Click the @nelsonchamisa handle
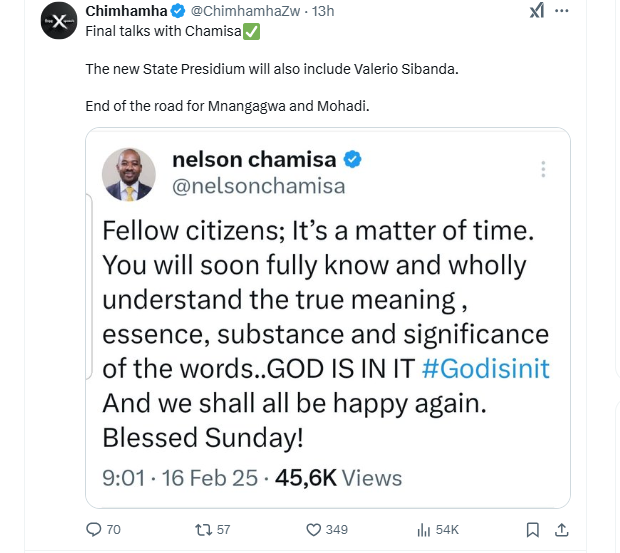620x553 pixels. tap(259, 186)
